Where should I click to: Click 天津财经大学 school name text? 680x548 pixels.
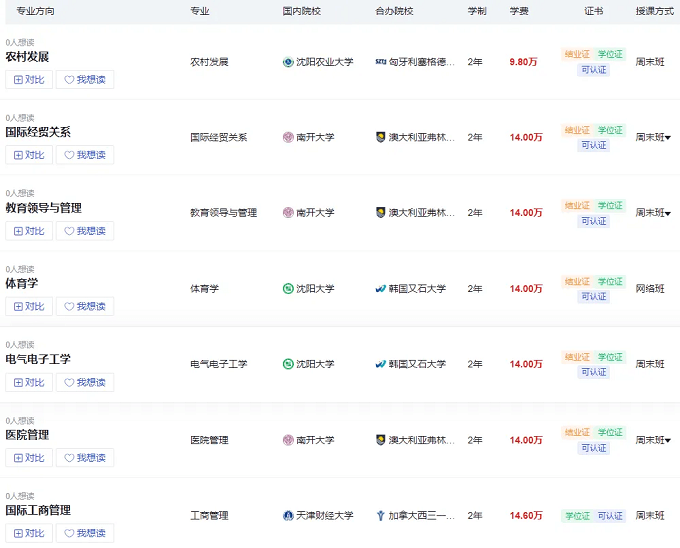324,515
